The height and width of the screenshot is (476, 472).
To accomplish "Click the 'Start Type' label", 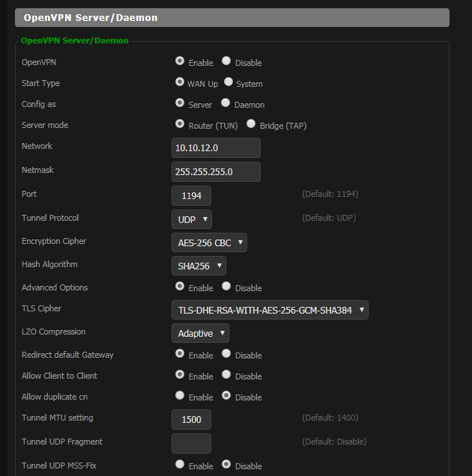I will pyautogui.click(x=40, y=84).
